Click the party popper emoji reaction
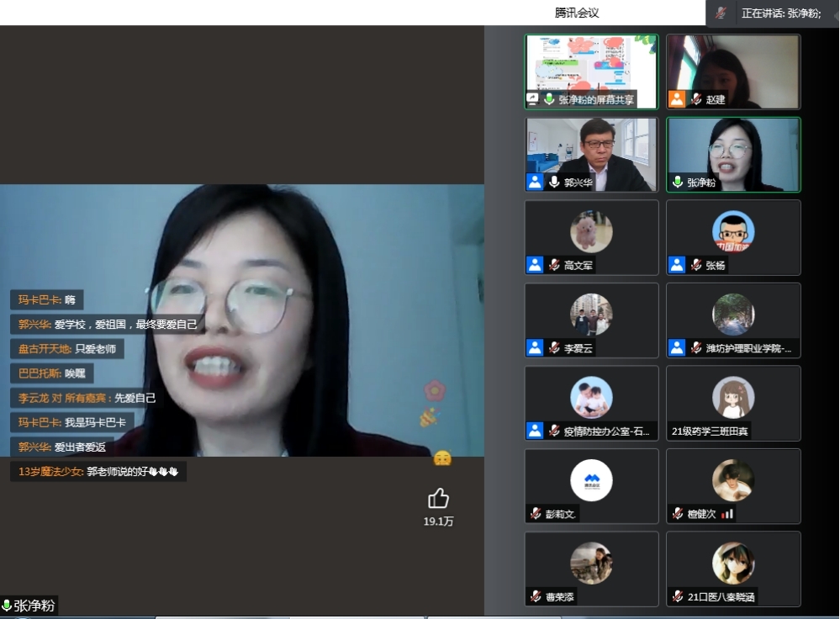 tap(428, 417)
